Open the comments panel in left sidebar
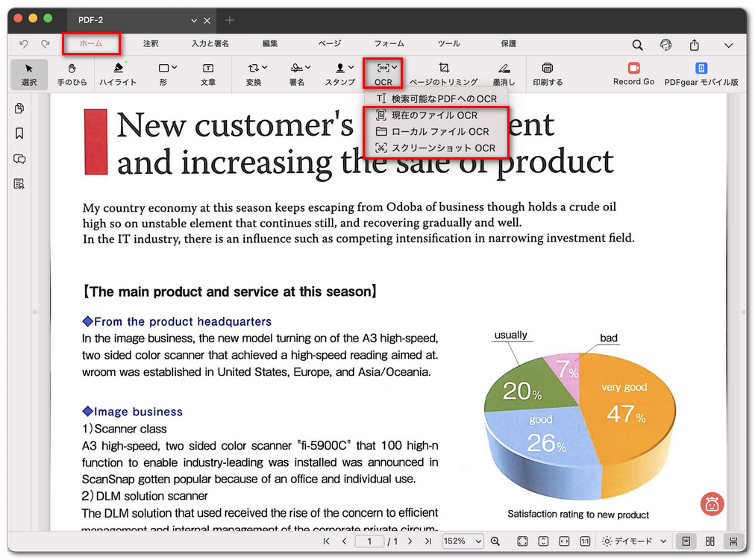 (x=19, y=159)
